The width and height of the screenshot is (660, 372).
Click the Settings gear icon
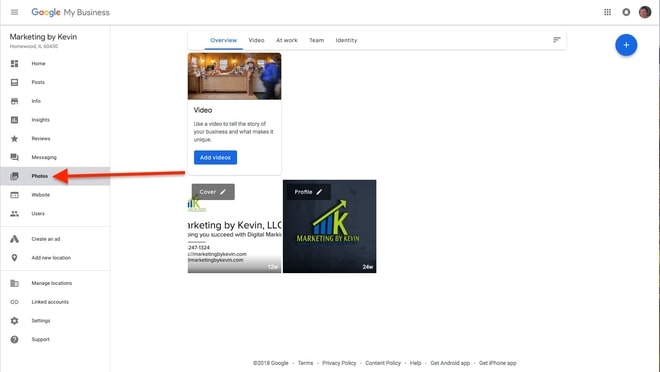point(14,321)
